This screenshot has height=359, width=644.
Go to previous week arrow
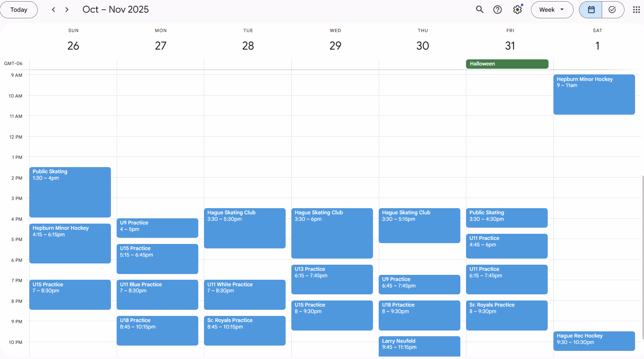click(53, 10)
